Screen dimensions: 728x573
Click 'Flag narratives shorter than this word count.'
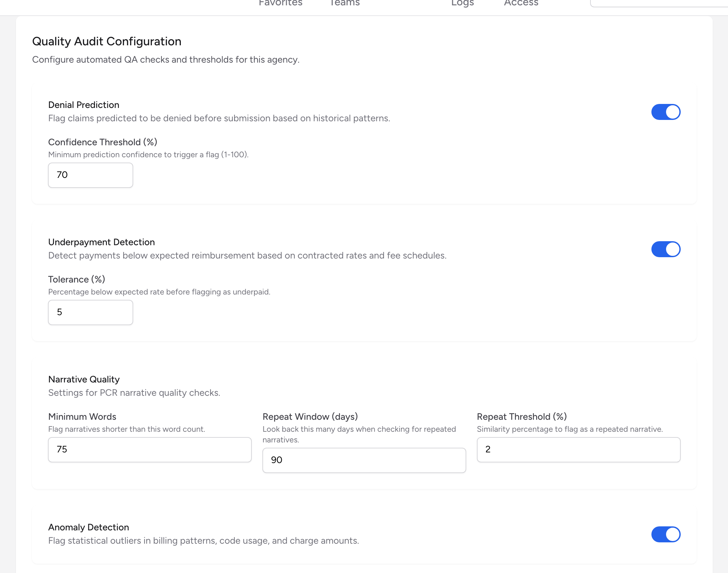click(x=127, y=429)
